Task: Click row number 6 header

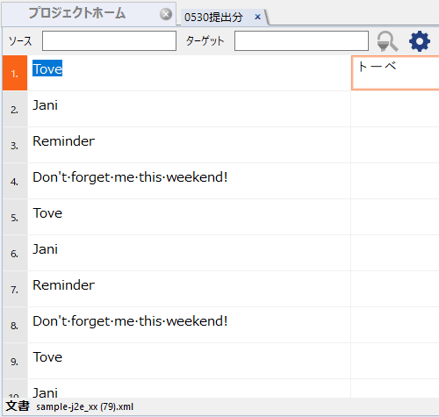Action: (15, 253)
